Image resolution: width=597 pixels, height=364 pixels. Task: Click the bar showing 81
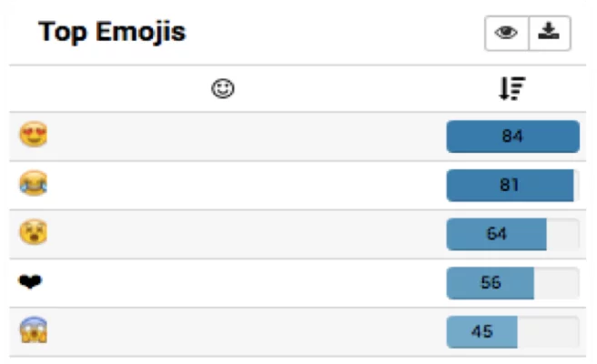point(510,185)
